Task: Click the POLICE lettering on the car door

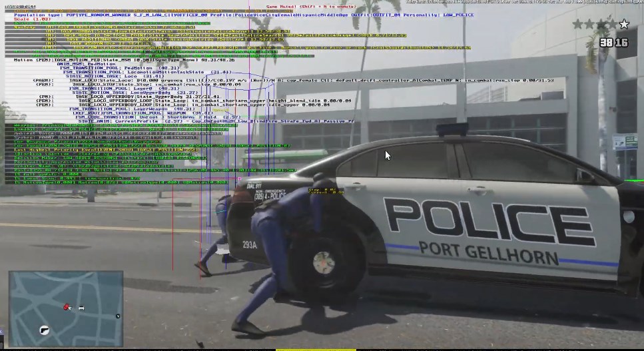Action: click(490, 222)
